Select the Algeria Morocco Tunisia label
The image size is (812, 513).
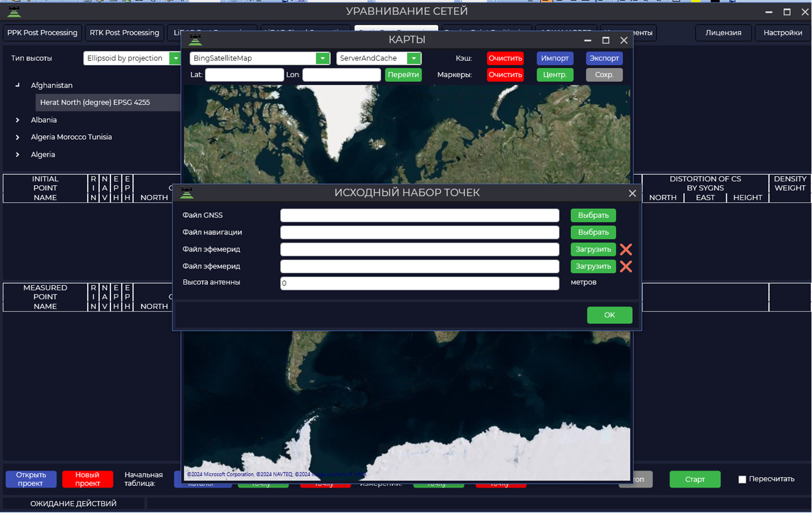[71, 138]
